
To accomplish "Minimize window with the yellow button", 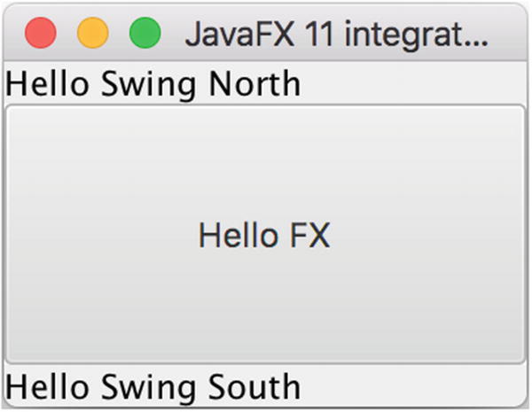I will pyautogui.click(x=92, y=34).
